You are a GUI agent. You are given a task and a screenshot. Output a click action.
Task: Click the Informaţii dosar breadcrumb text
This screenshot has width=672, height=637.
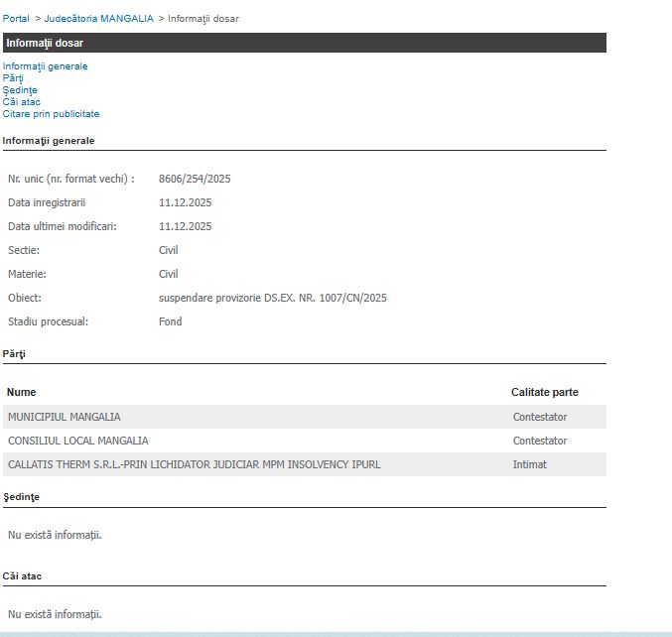pos(202,19)
